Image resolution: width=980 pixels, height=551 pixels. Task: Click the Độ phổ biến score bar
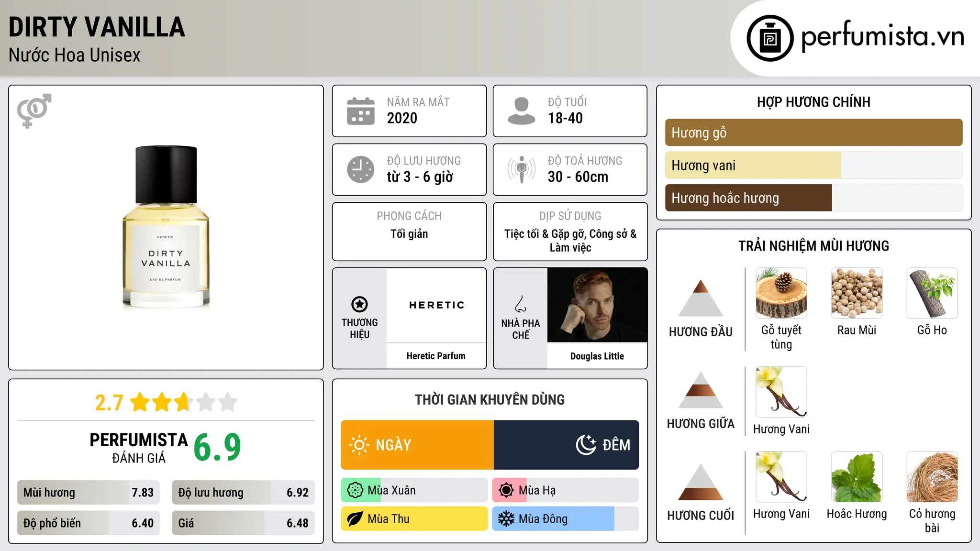click(89, 523)
